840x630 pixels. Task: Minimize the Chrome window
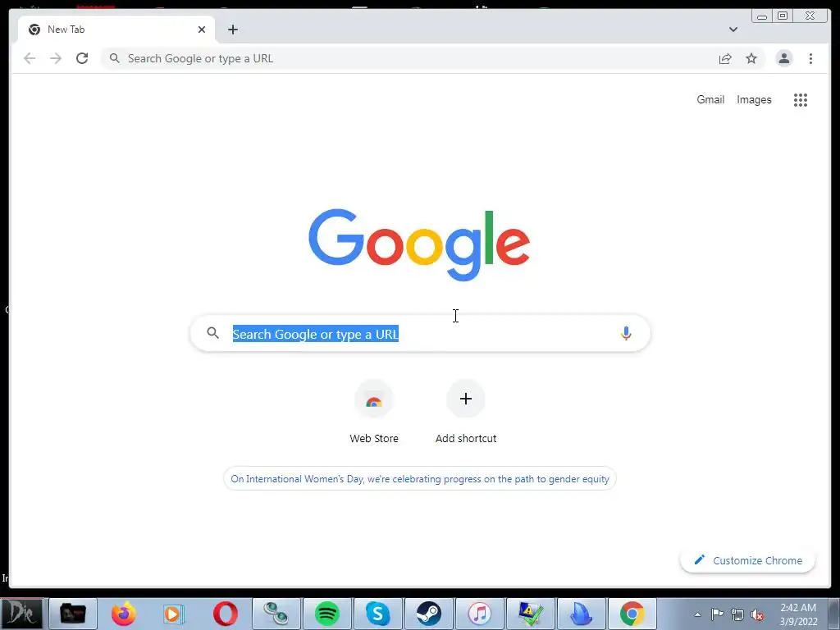762,16
